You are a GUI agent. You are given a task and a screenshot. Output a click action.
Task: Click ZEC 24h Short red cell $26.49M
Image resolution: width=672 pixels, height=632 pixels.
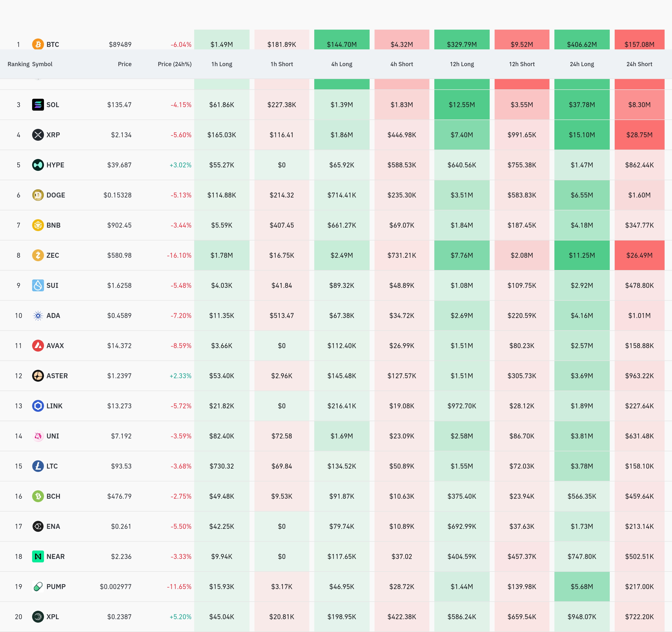coord(639,255)
